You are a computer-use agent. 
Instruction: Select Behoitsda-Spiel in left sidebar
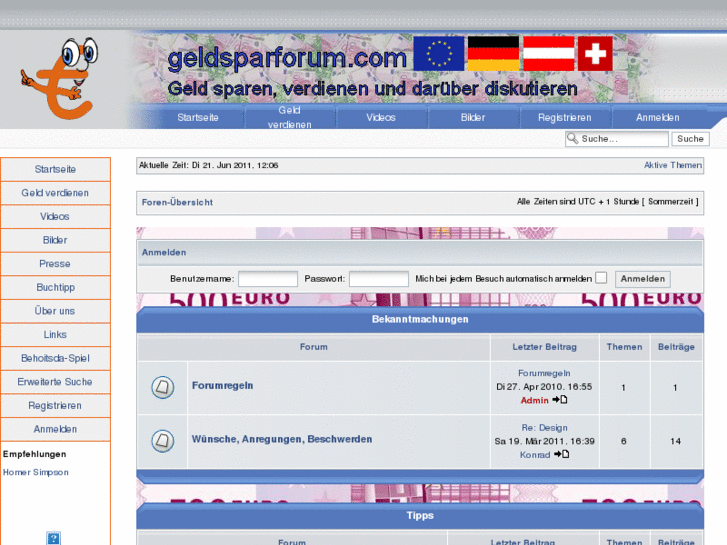(55, 359)
